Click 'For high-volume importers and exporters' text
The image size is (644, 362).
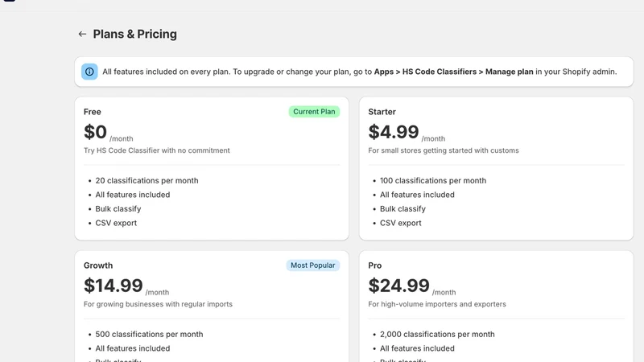point(437,304)
